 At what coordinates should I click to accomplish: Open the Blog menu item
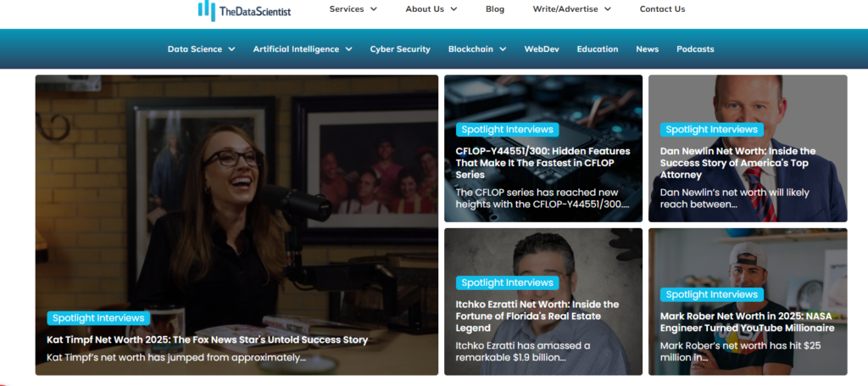(495, 8)
